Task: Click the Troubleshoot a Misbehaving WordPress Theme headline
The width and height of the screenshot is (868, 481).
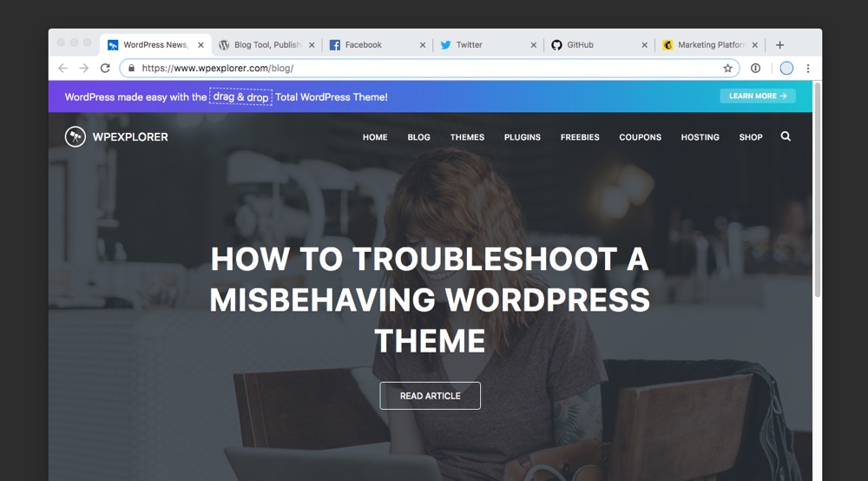Action: point(430,300)
